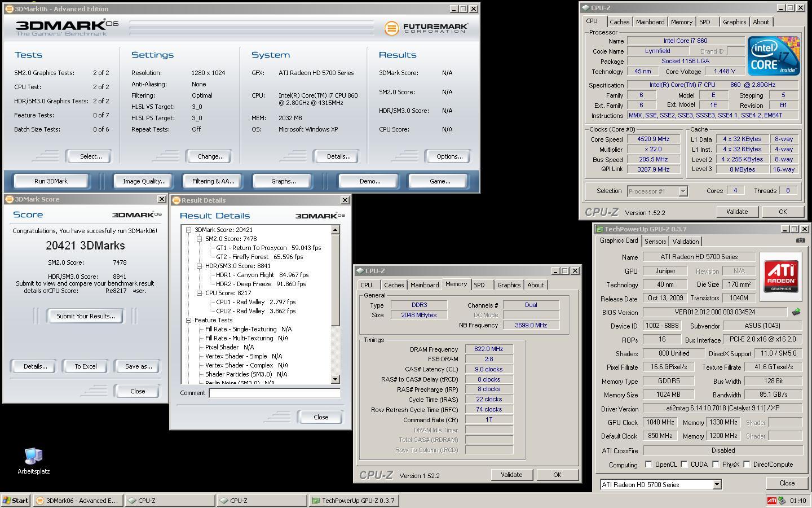The width and height of the screenshot is (812, 508).
Task: Close the 3DMark Score dialog via Close button
Action: [x=138, y=391]
